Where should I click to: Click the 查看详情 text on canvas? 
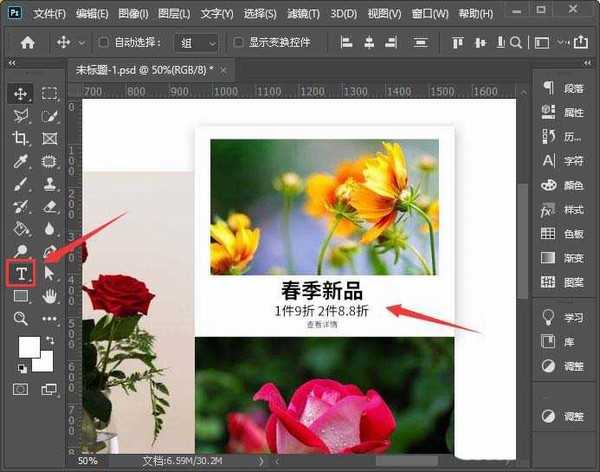tap(321, 325)
